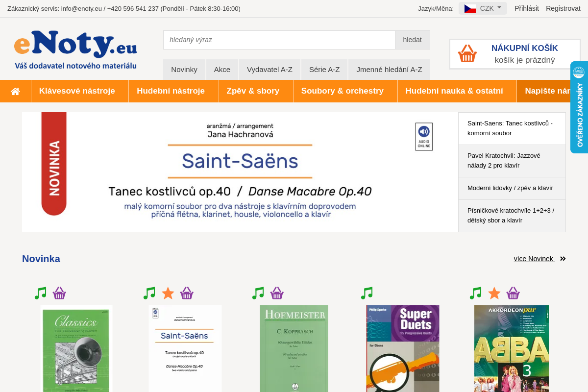588x392 pixels.
Task: Open the Classics trombone quartet cover
Action: coord(76,348)
